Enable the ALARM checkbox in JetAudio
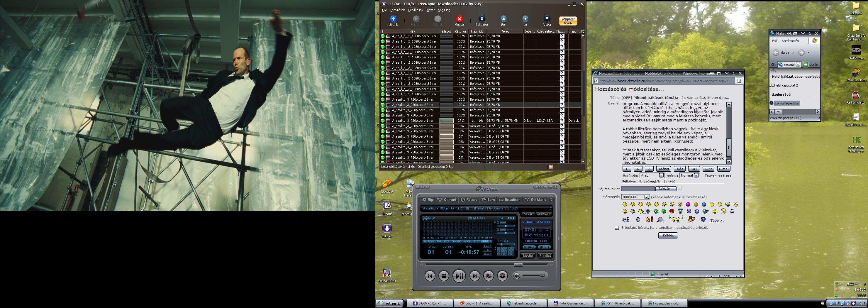Image resolution: width=868 pixels, height=308 pixels. click(x=538, y=222)
